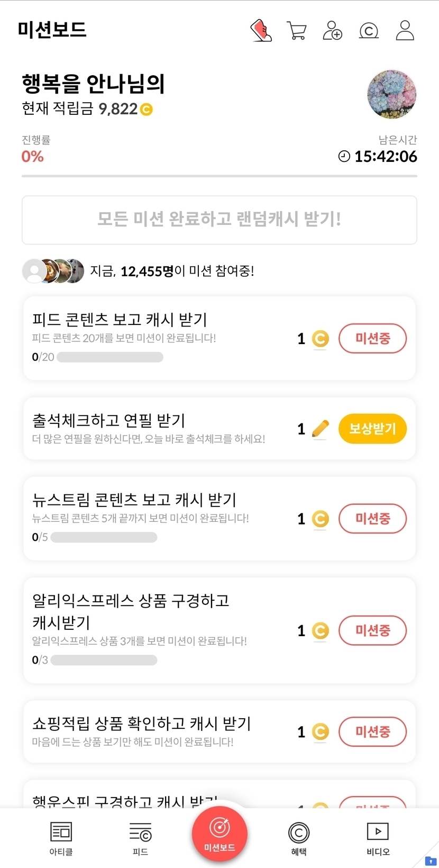Open the my profile icon
439x868 pixels.
pyautogui.click(x=405, y=31)
